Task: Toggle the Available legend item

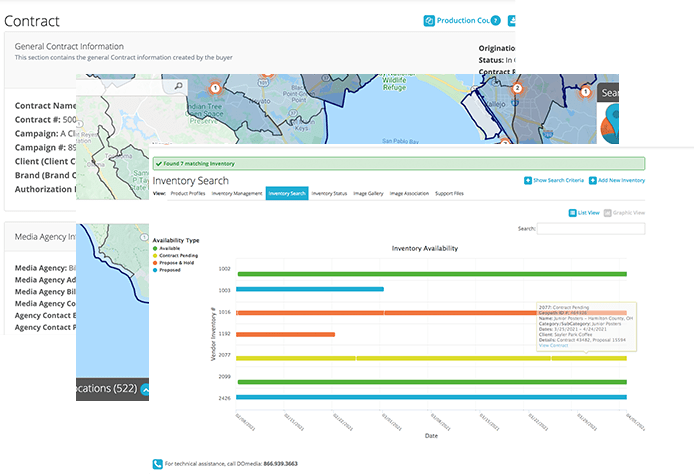Action: pos(166,248)
